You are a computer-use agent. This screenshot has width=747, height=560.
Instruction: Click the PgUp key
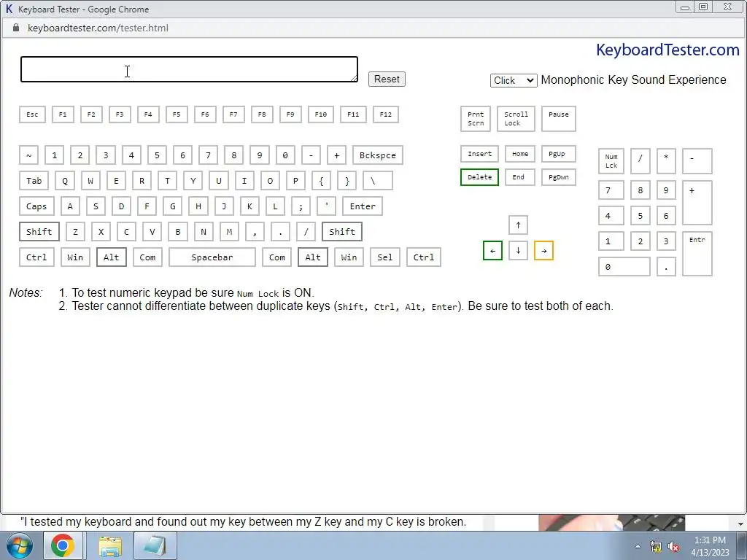coord(558,154)
